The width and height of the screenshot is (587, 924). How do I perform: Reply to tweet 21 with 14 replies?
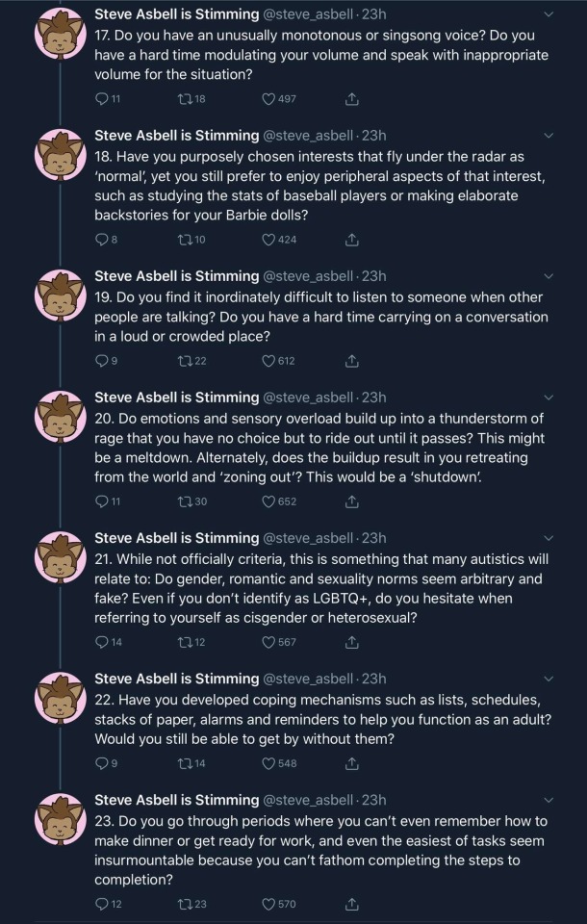point(103,642)
